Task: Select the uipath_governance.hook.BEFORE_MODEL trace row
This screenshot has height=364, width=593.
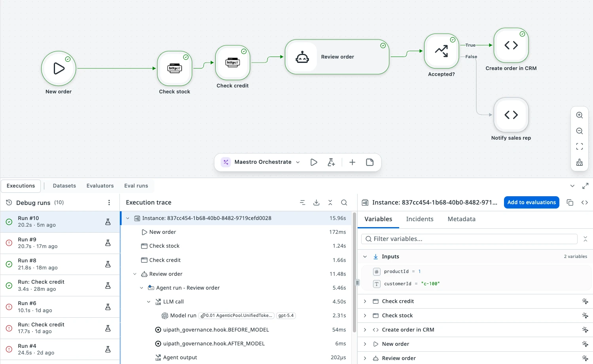Action: (236, 330)
